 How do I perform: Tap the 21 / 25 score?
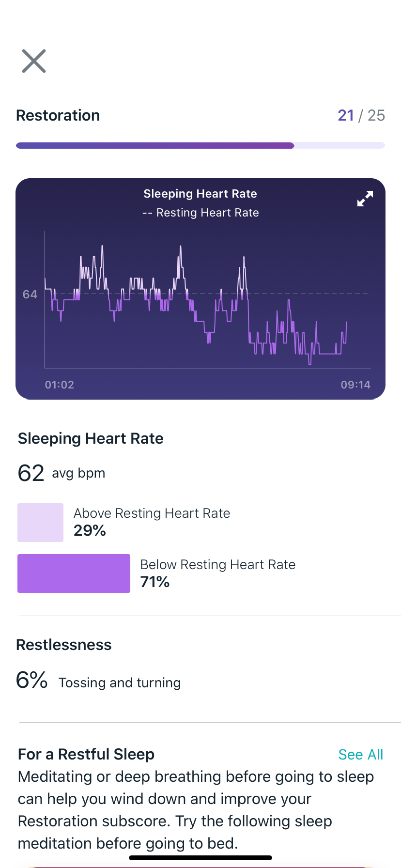click(x=361, y=115)
